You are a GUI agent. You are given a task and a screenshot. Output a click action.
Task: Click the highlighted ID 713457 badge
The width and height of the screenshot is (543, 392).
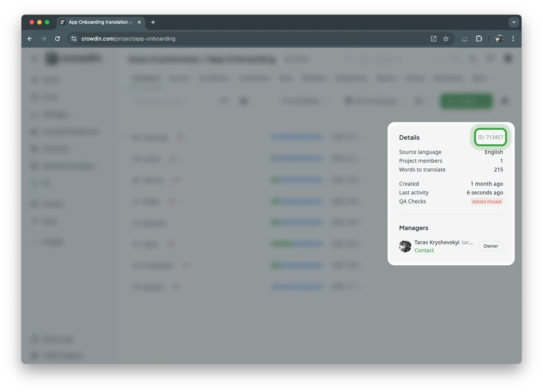pyautogui.click(x=491, y=137)
